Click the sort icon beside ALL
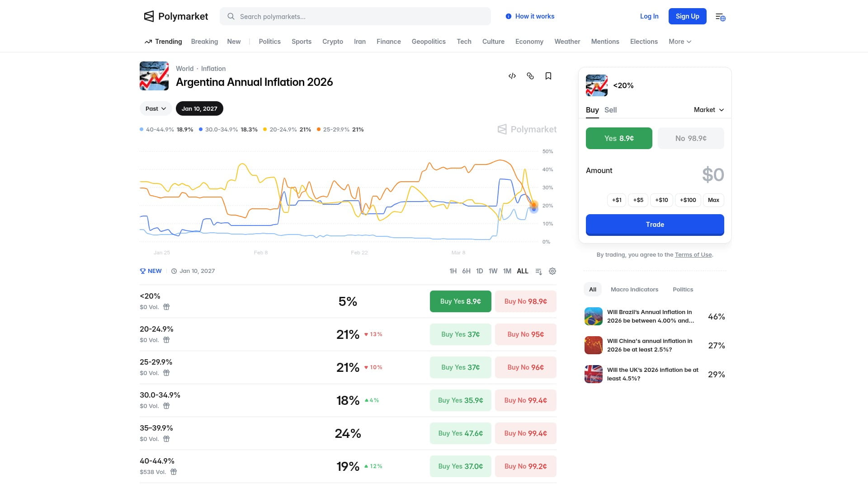Viewport: 868px width, 488px height. coord(538,271)
